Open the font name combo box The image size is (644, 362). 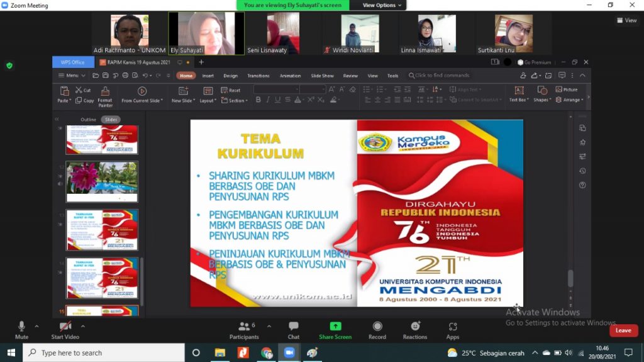277,89
